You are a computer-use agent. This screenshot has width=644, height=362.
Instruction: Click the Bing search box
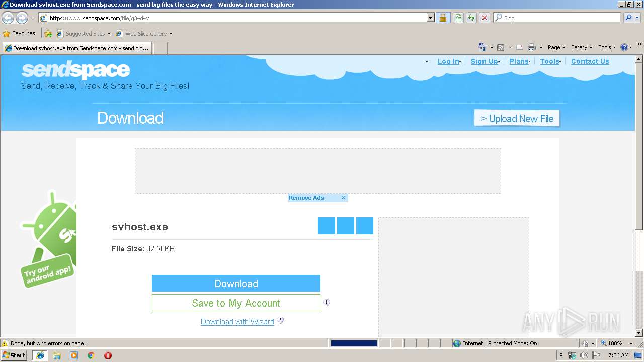pos(557,18)
